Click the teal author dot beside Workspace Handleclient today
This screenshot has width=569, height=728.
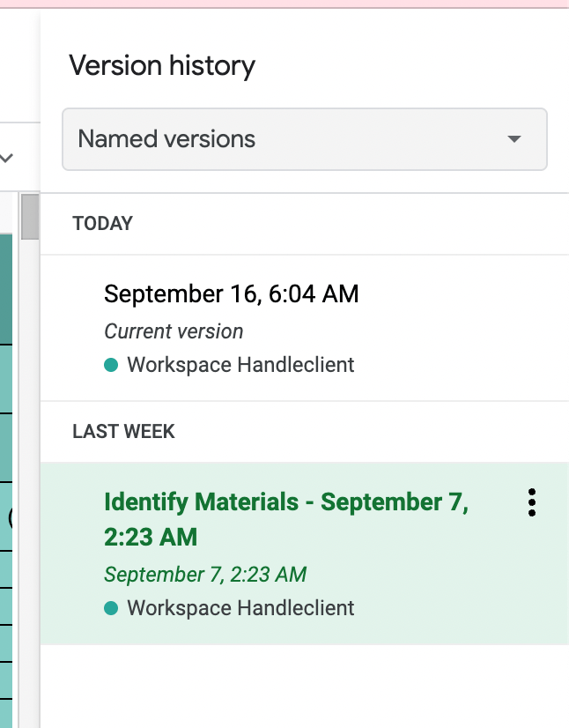click(x=112, y=364)
